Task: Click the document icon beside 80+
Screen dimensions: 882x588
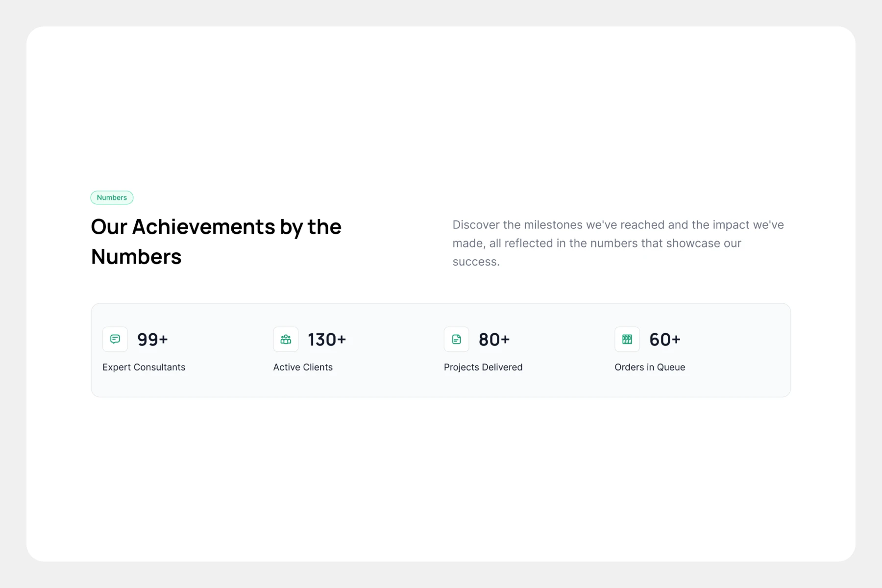Action: pos(456,339)
